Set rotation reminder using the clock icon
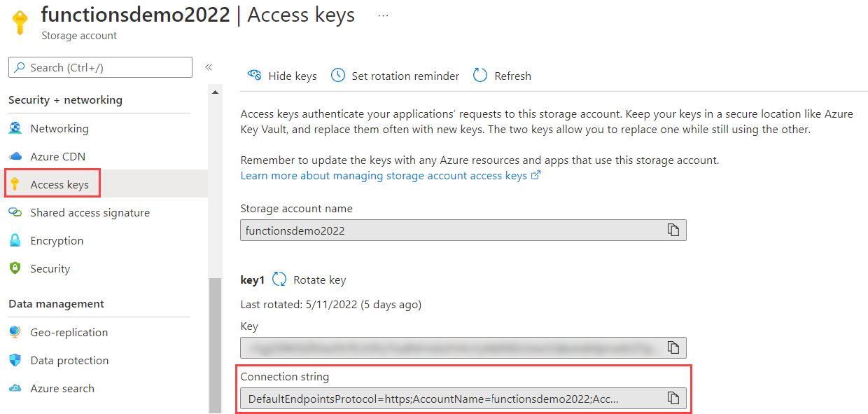This screenshot has width=868, height=414. click(x=337, y=74)
